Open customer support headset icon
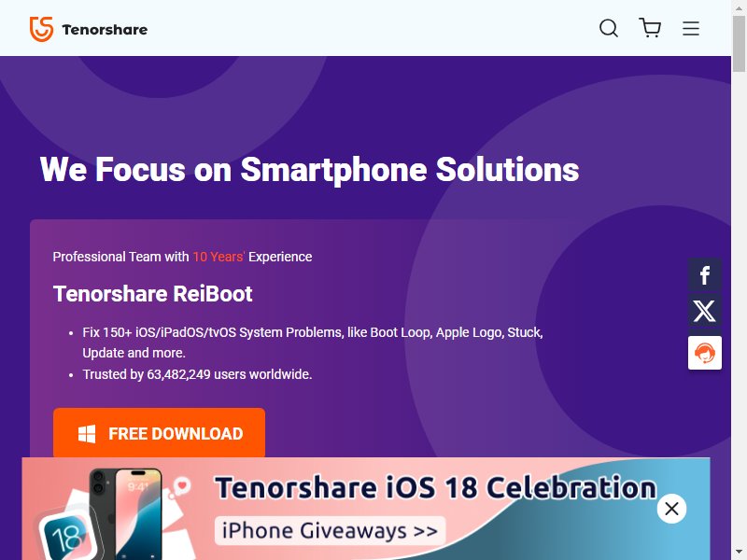The image size is (747, 560). click(x=705, y=353)
